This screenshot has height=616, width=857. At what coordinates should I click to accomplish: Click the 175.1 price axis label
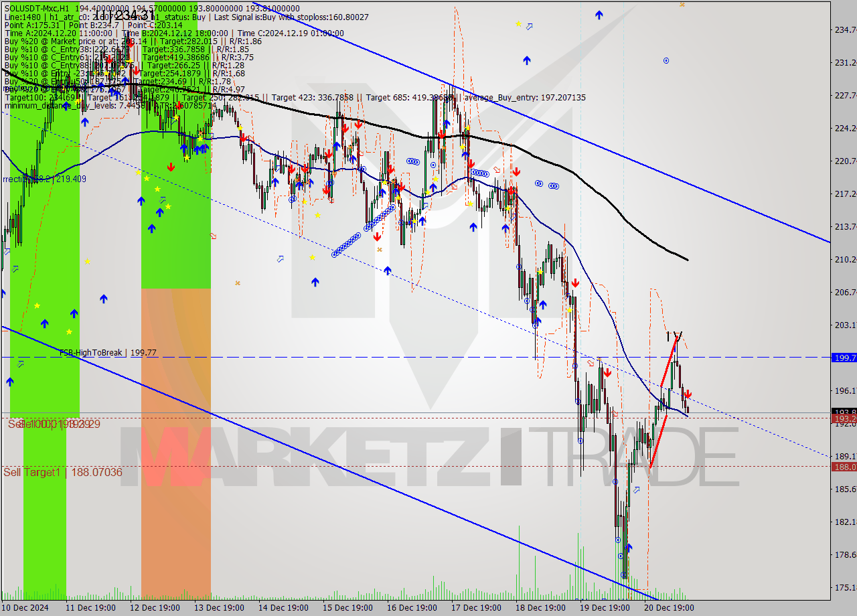click(x=846, y=587)
